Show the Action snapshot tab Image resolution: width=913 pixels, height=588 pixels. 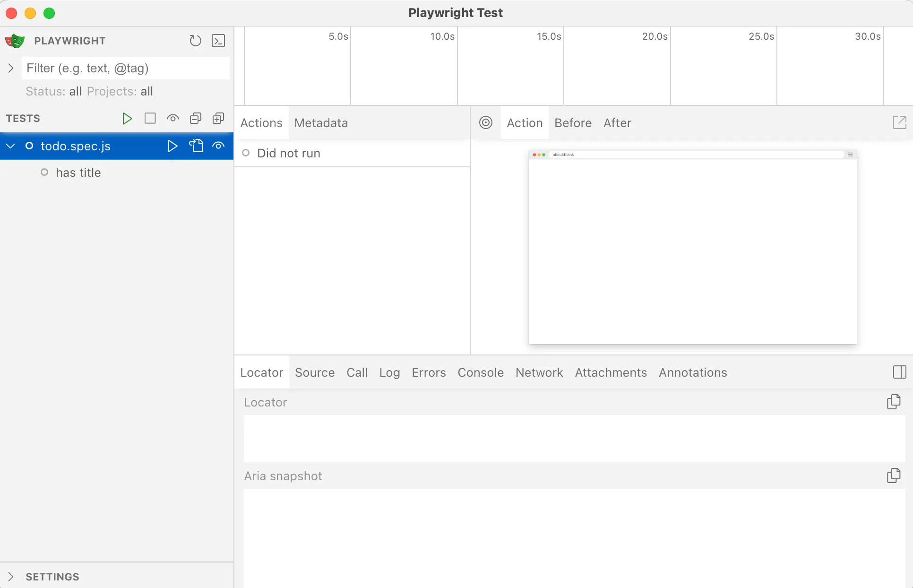click(525, 123)
